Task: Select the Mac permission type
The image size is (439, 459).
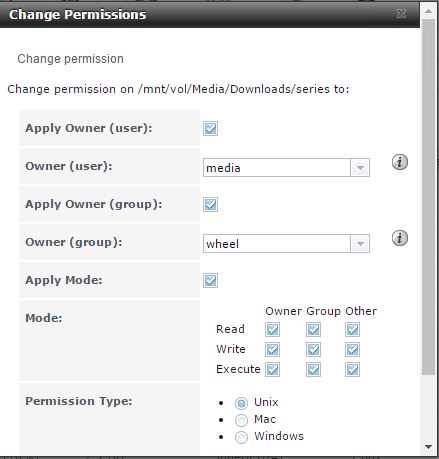Action: [241, 420]
